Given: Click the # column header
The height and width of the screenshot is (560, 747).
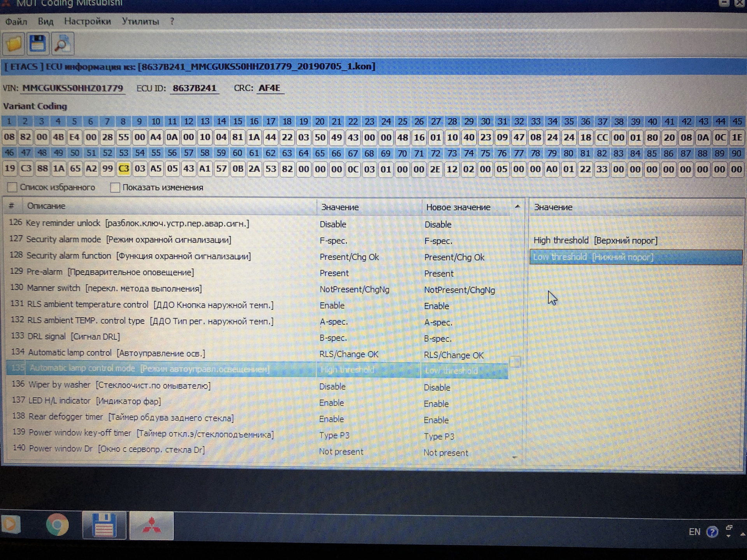Looking at the screenshot, I should pyautogui.click(x=12, y=206).
